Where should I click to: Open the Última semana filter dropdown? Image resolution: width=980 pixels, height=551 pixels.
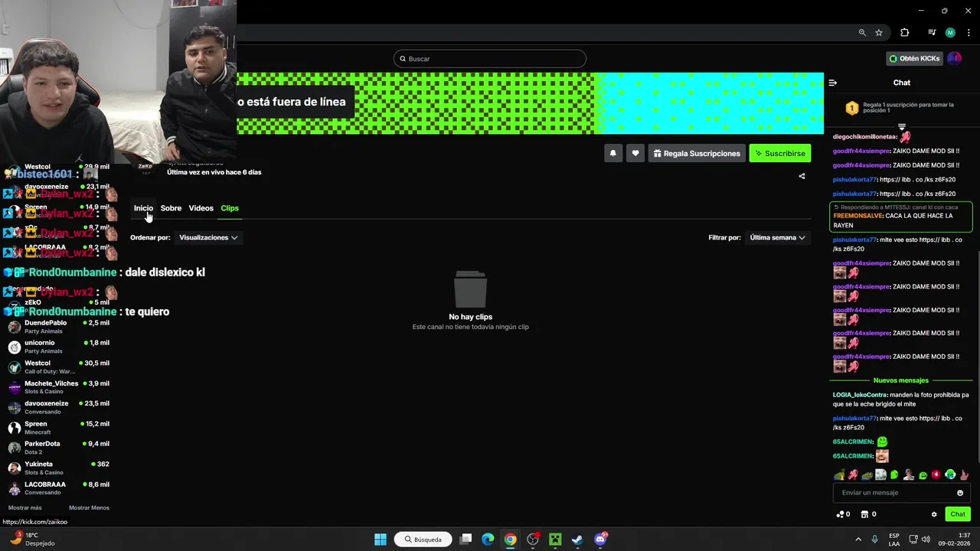(777, 237)
